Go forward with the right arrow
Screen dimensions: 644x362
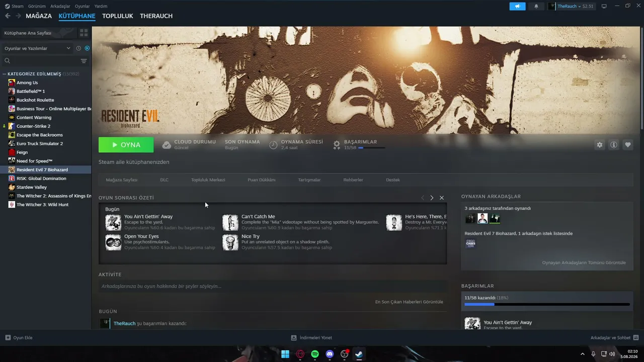[18, 16]
